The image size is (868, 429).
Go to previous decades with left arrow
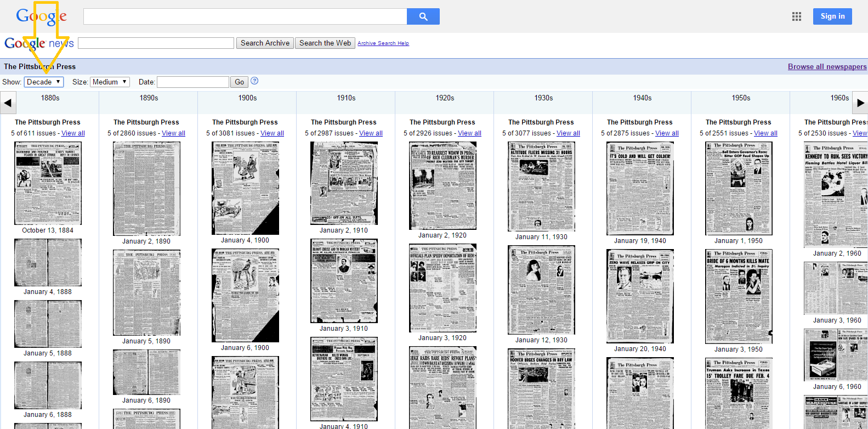click(8, 103)
